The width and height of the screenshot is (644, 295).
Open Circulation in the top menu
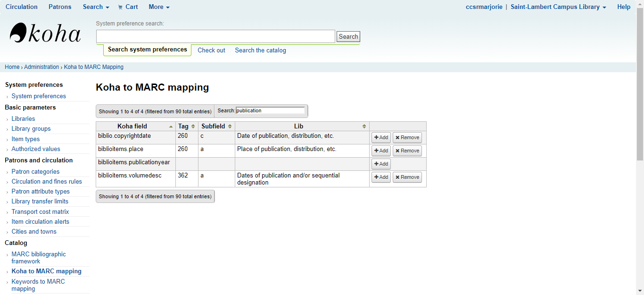22,7
